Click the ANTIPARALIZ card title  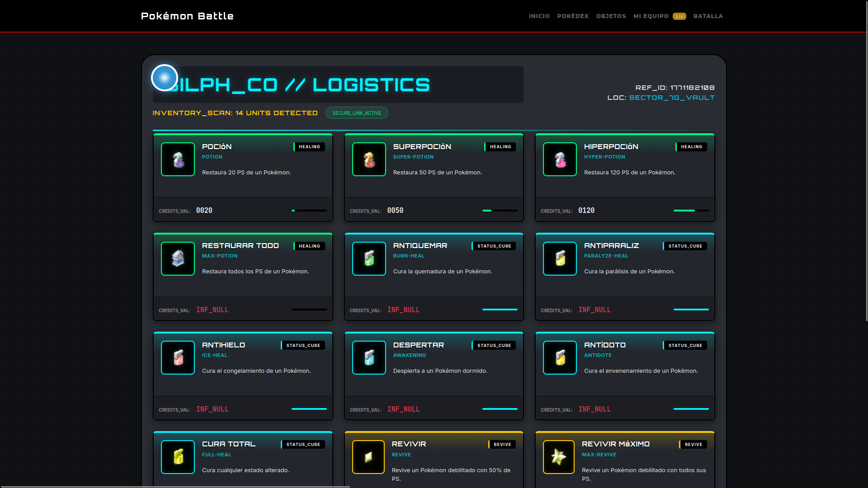coord(611,246)
